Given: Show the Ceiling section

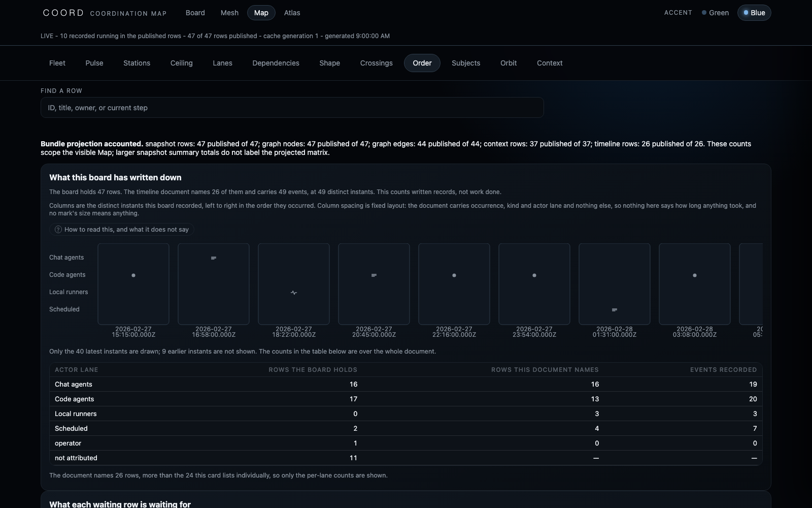Looking at the screenshot, I should pyautogui.click(x=182, y=63).
